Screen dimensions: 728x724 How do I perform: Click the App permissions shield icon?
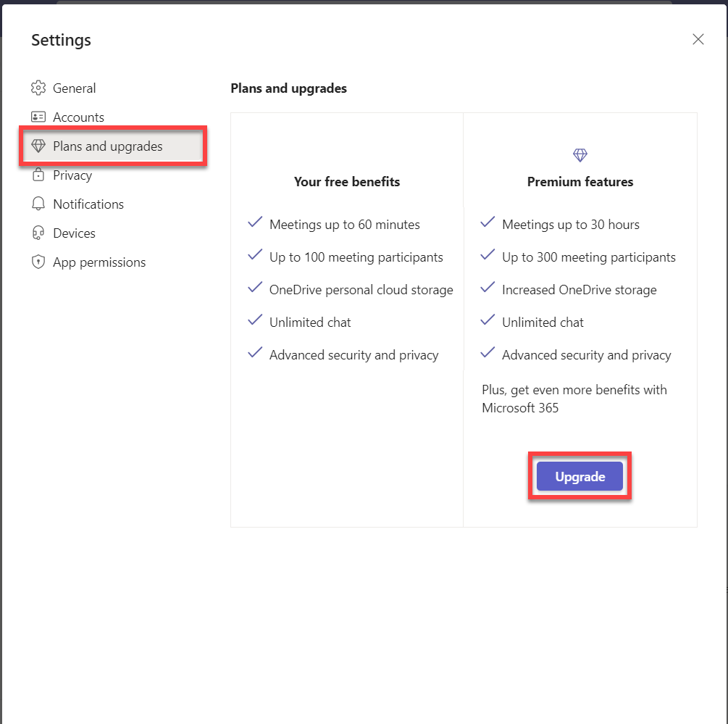coord(38,262)
